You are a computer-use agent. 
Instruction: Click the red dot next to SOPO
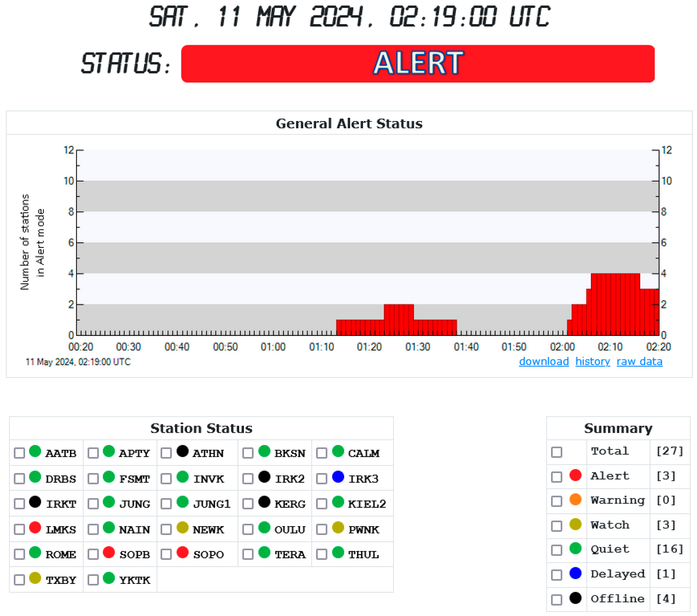click(182, 552)
